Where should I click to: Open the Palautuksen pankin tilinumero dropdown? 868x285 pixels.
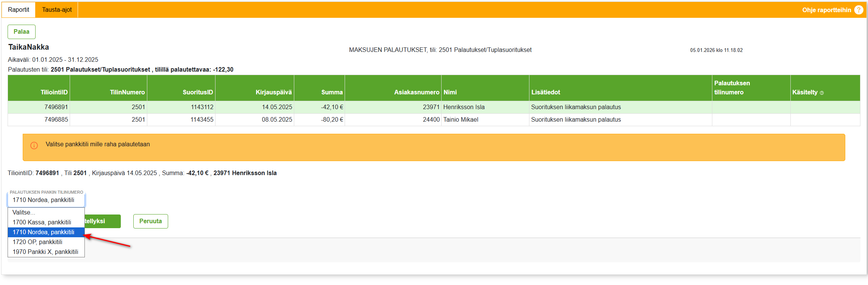46,200
